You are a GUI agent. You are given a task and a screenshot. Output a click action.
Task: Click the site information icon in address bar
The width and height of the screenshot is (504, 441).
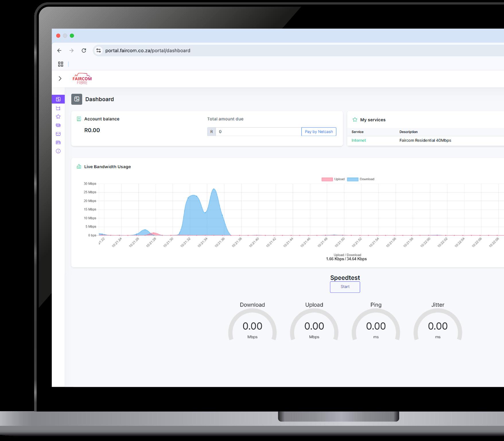pos(98,50)
